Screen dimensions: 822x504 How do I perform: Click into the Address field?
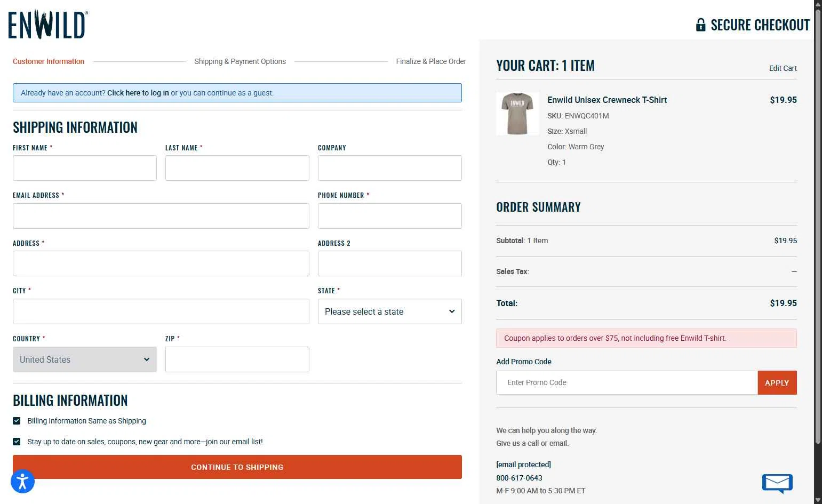161,263
